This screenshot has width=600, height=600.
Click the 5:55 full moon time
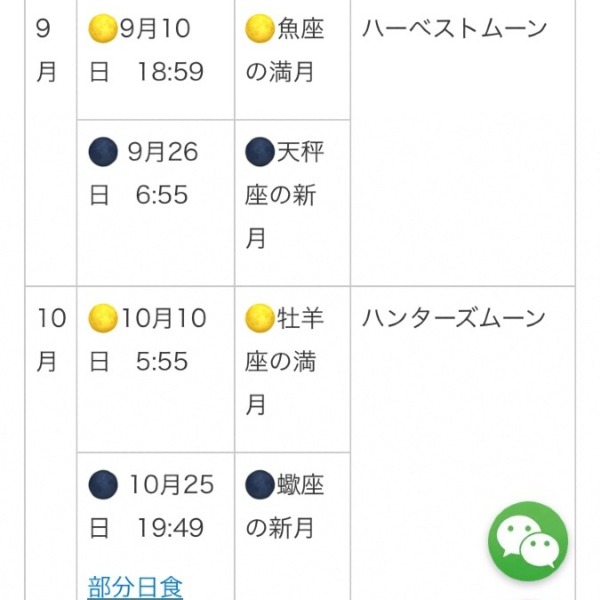coord(162,361)
